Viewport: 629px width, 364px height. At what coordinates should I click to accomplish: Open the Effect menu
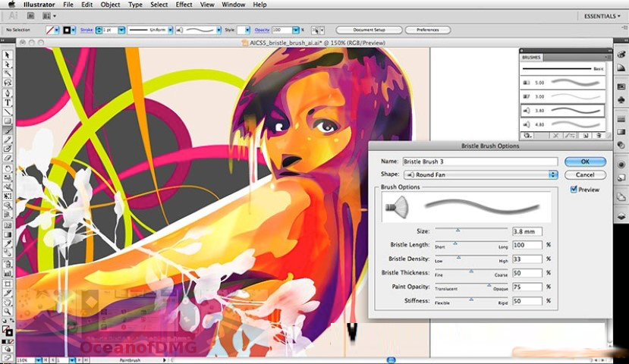[x=184, y=5]
